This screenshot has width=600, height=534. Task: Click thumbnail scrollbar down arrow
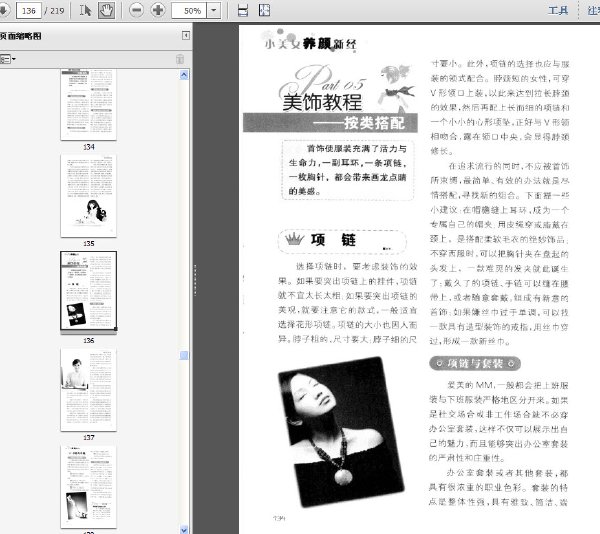[x=184, y=530]
